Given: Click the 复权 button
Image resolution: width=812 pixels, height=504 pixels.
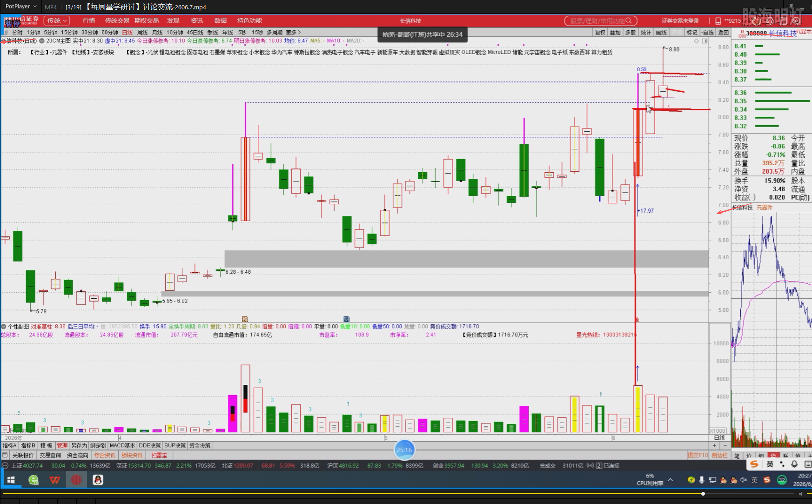Looking at the screenshot, I should pos(600,33).
